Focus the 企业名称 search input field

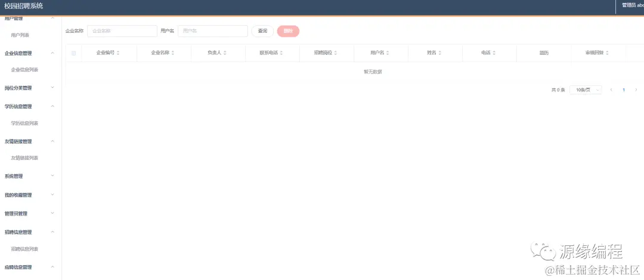click(x=122, y=31)
